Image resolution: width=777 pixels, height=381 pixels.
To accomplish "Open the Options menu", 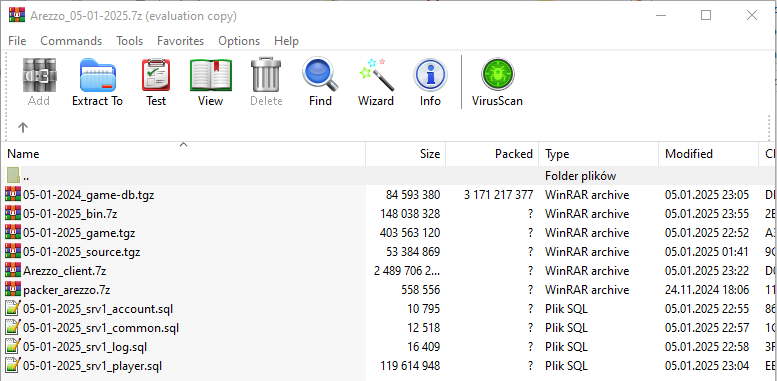I will tap(239, 41).
